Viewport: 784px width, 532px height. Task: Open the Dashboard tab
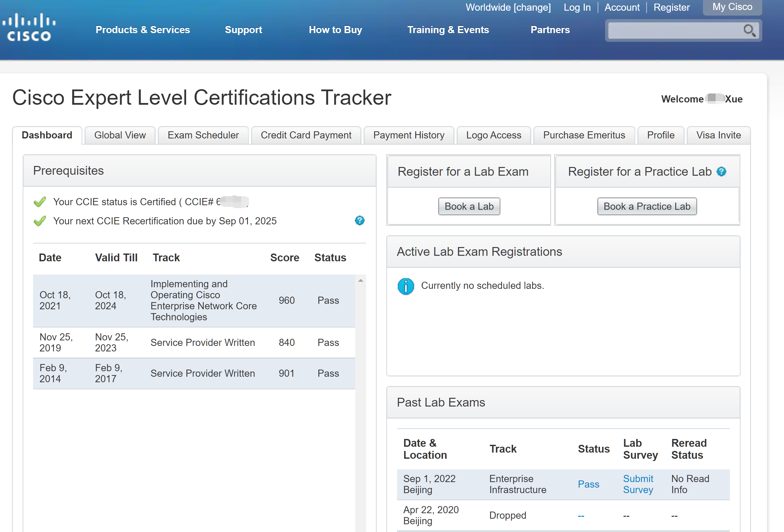coord(47,135)
